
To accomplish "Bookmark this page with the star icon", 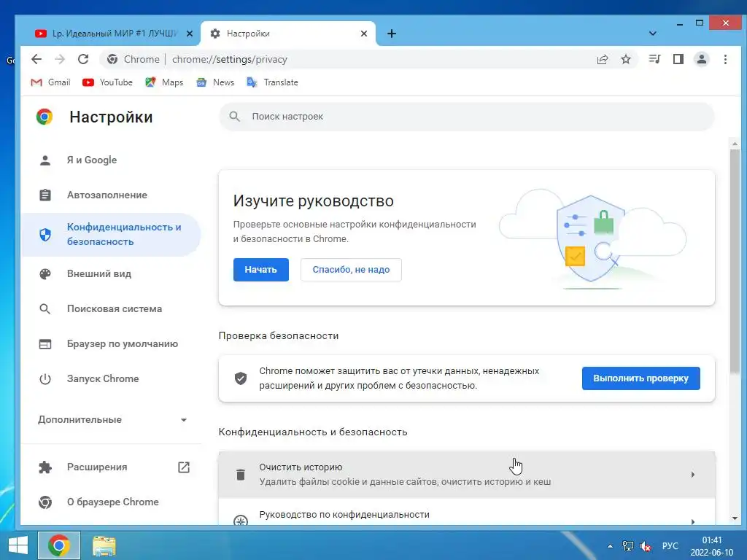I will pyautogui.click(x=626, y=59).
